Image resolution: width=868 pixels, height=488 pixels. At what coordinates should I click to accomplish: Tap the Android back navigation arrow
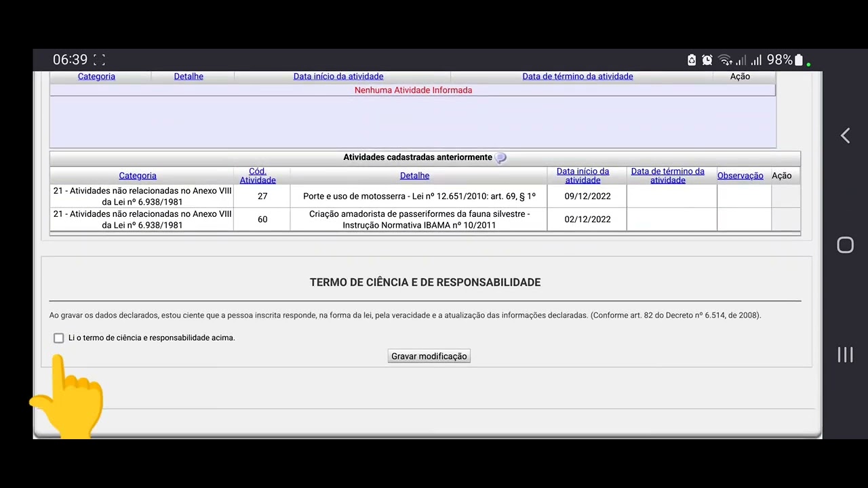pyautogui.click(x=845, y=136)
